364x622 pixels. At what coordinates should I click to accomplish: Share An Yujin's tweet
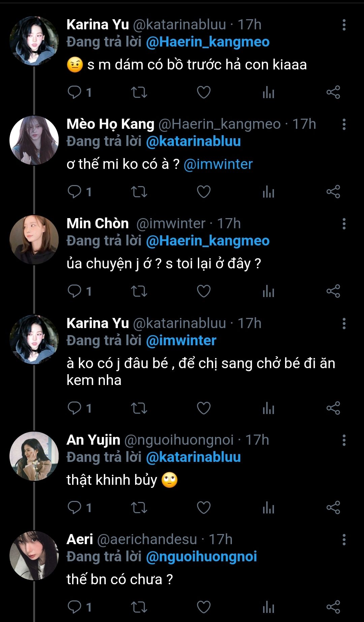(x=333, y=507)
